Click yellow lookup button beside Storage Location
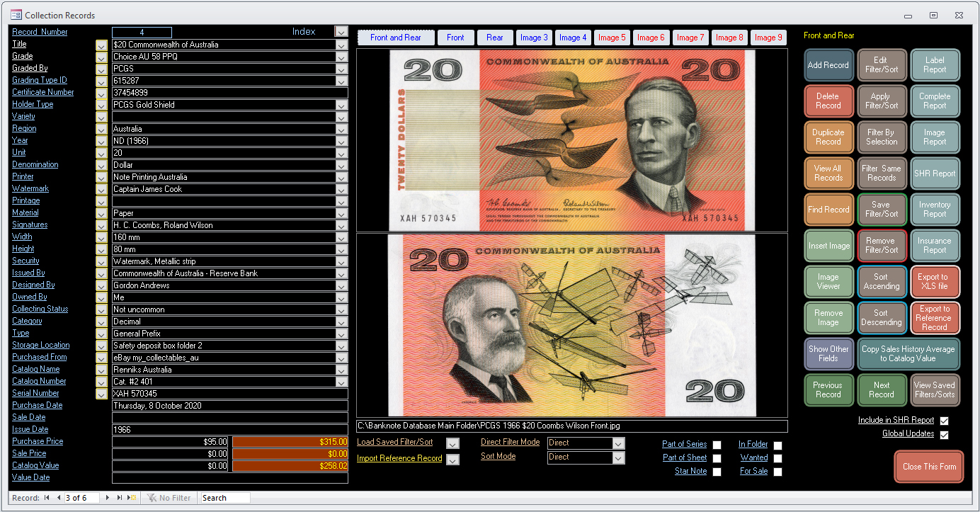The width and height of the screenshot is (980, 512). pos(101,346)
